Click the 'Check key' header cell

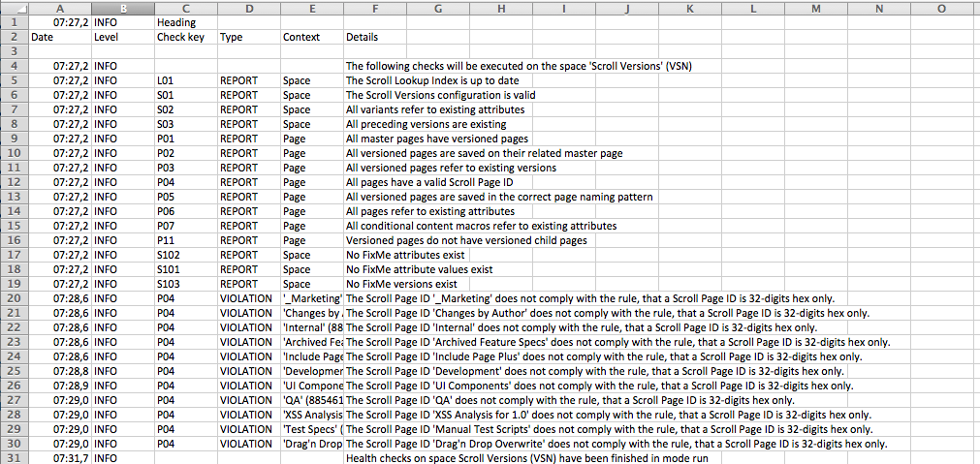tap(185, 37)
